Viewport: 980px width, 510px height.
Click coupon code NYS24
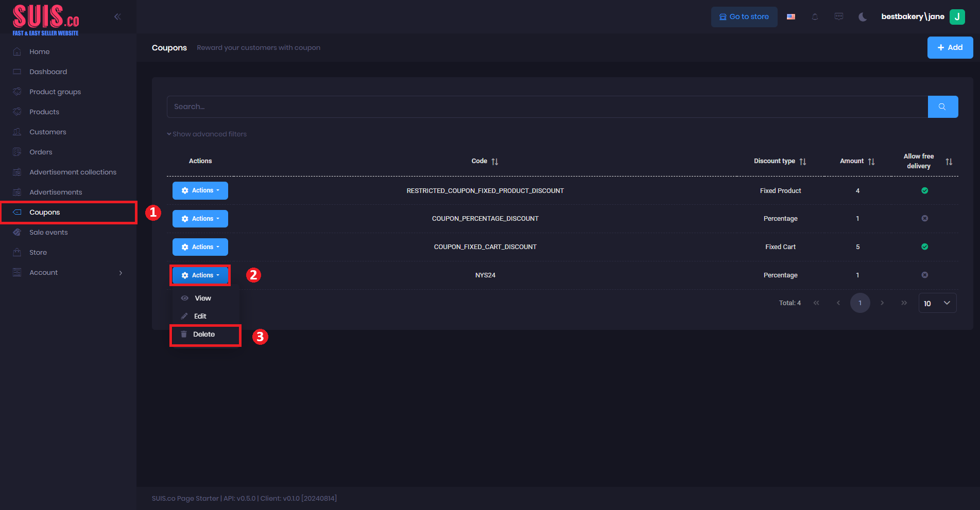click(x=485, y=275)
